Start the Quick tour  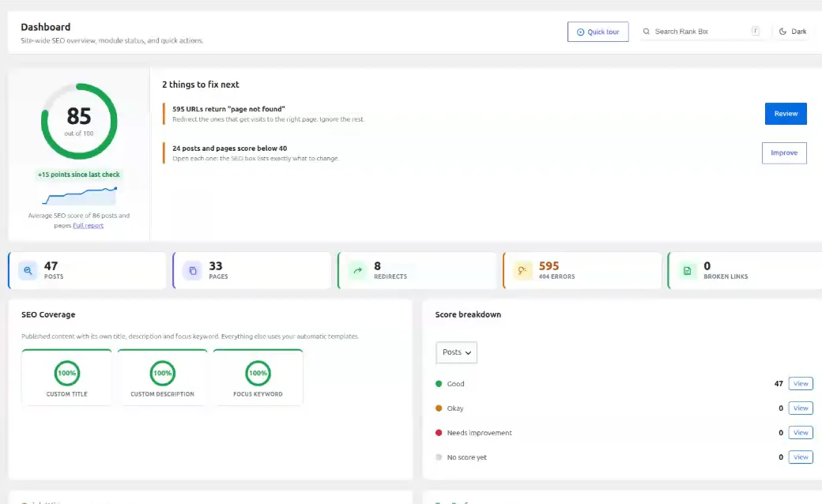(598, 32)
